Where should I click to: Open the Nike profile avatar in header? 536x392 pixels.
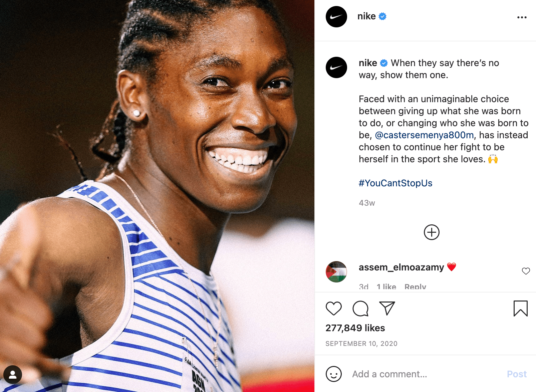[x=336, y=17]
